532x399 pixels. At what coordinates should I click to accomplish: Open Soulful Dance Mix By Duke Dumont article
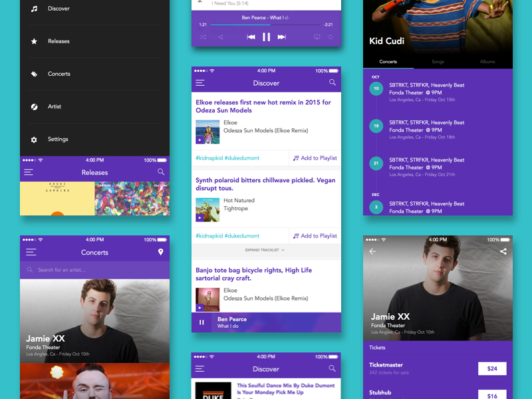[x=286, y=389]
